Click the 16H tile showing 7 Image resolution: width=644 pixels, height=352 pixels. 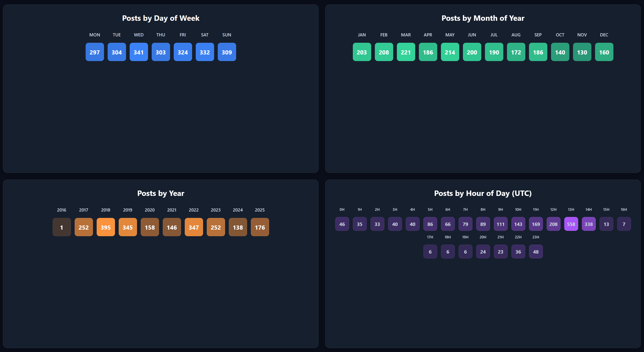click(623, 224)
